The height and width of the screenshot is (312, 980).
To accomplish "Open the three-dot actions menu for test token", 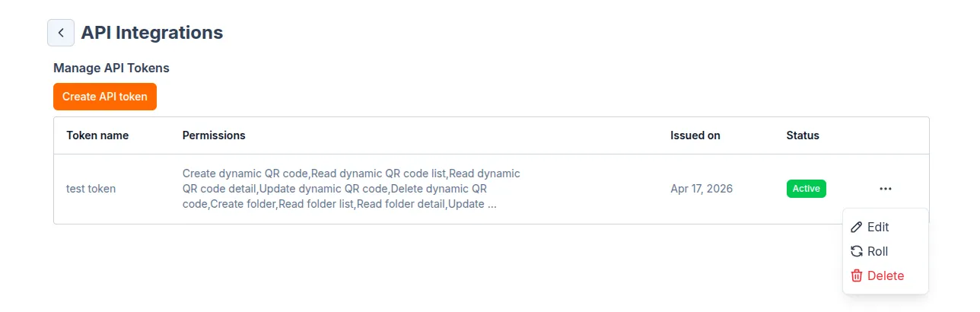I will pos(885,189).
